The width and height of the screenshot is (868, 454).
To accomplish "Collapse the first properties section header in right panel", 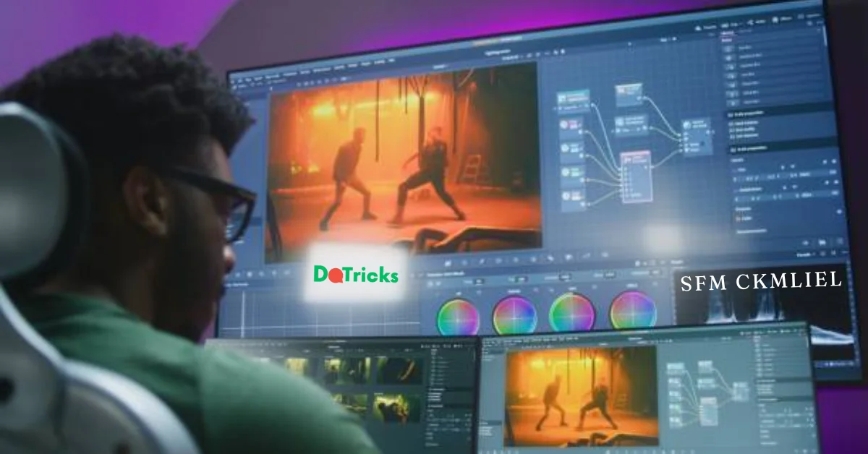I will pos(730,114).
